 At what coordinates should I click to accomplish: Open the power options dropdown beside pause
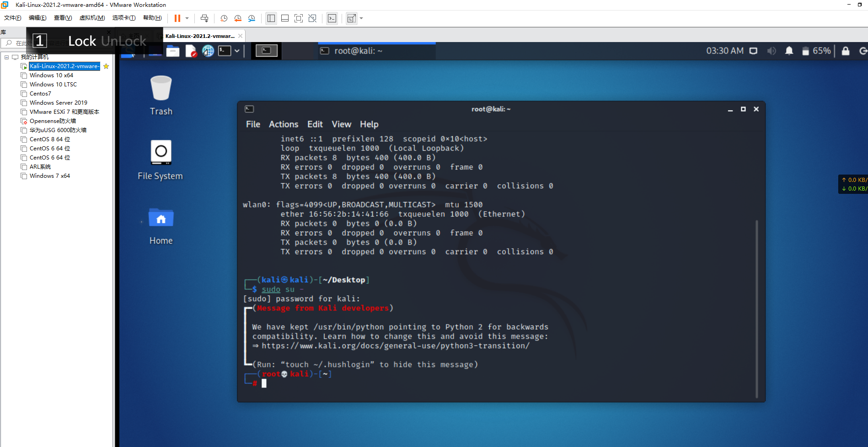point(187,18)
